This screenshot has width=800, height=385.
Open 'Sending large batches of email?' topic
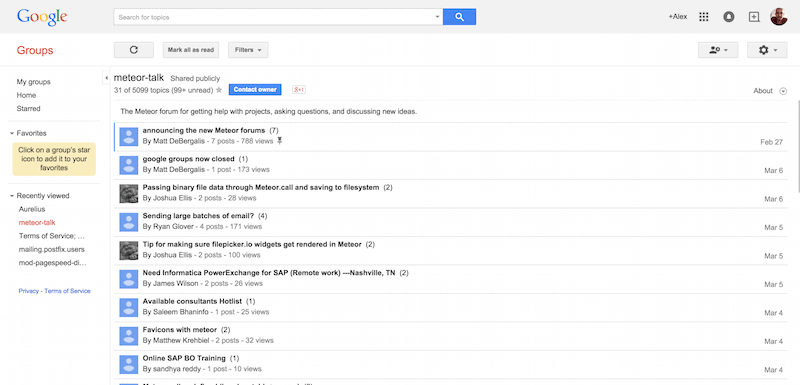[x=198, y=216]
